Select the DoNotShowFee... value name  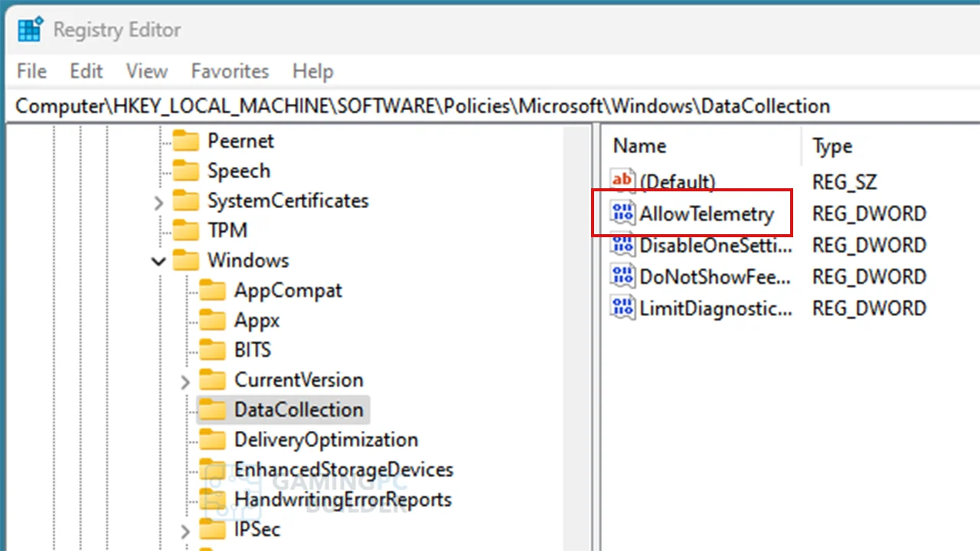[716, 276]
